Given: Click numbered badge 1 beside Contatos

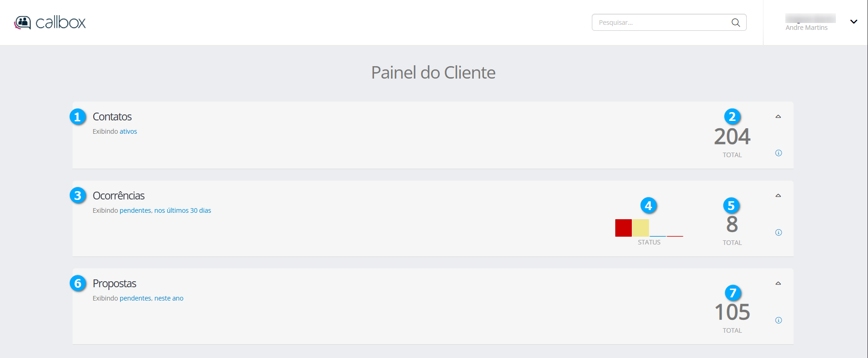Looking at the screenshot, I should (x=78, y=117).
